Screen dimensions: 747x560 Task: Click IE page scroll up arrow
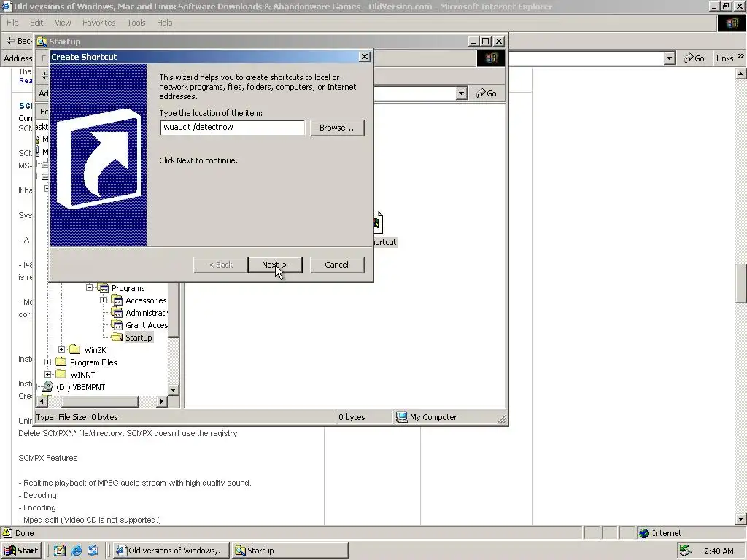741,74
